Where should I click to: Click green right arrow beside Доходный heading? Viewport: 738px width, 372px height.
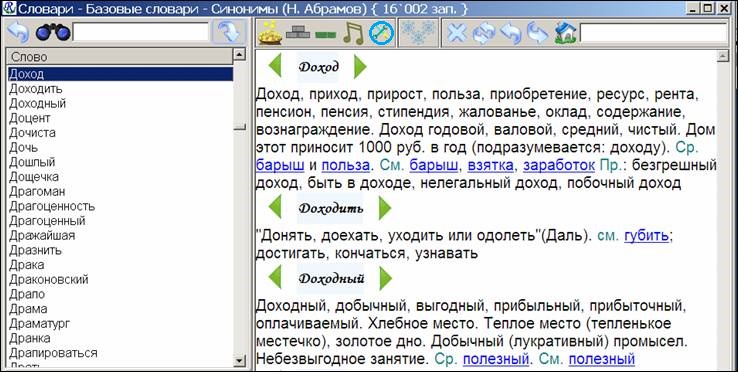coord(385,278)
